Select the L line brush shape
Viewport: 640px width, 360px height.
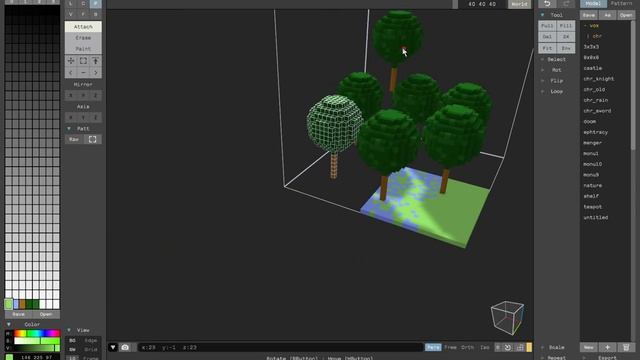pos(71,4)
